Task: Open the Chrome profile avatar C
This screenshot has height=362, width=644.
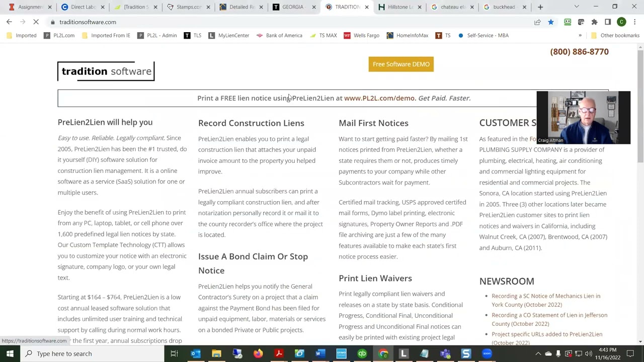Action: tap(621, 22)
